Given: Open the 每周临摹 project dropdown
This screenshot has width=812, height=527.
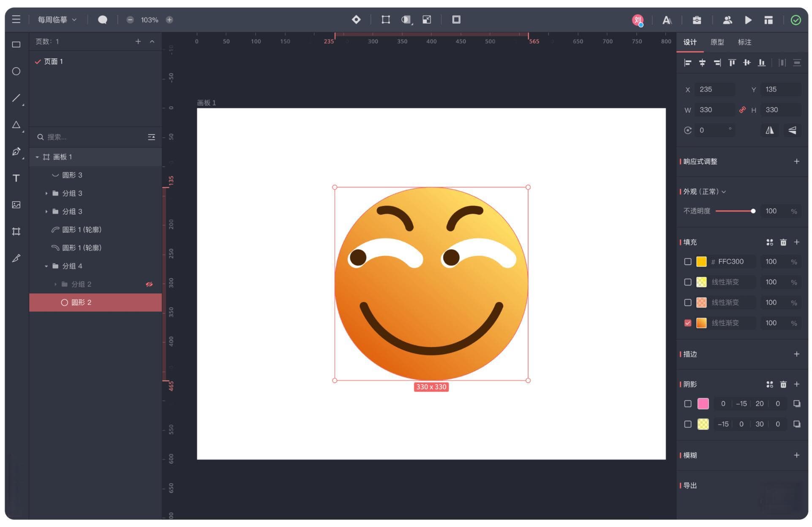Looking at the screenshot, I should coord(57,20).
